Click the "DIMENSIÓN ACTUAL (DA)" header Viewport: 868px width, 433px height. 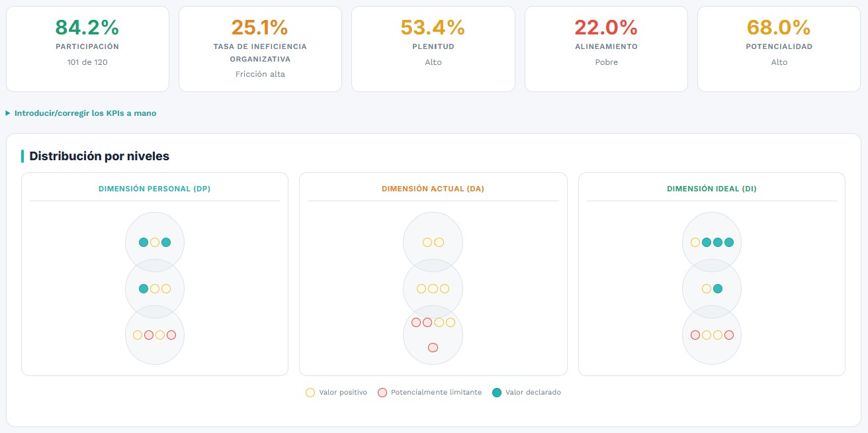pos(433,189)
